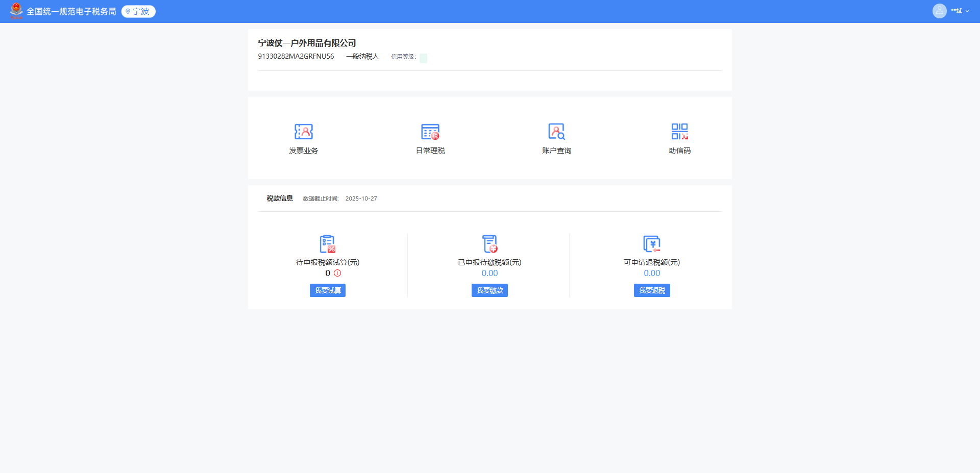Click the 账户查询 account query icon
This screenshot has width=980, height=473.
tap(556, 132)
